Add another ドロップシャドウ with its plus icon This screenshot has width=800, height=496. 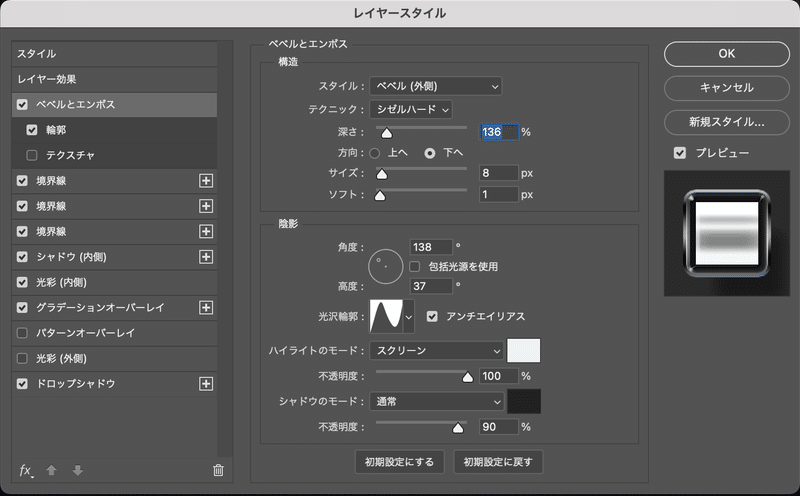tap(206, 384)
